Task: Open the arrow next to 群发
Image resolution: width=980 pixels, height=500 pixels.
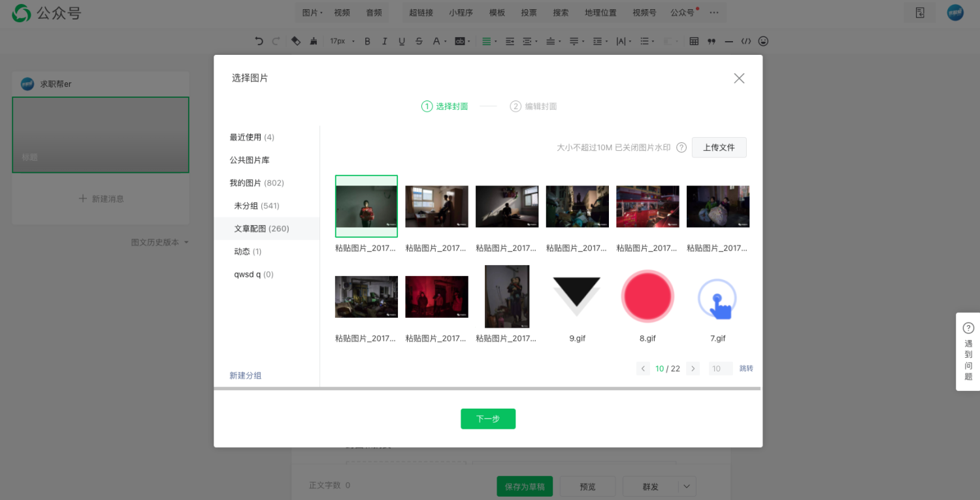Action: pyautogui.click(x=687, y=486)
